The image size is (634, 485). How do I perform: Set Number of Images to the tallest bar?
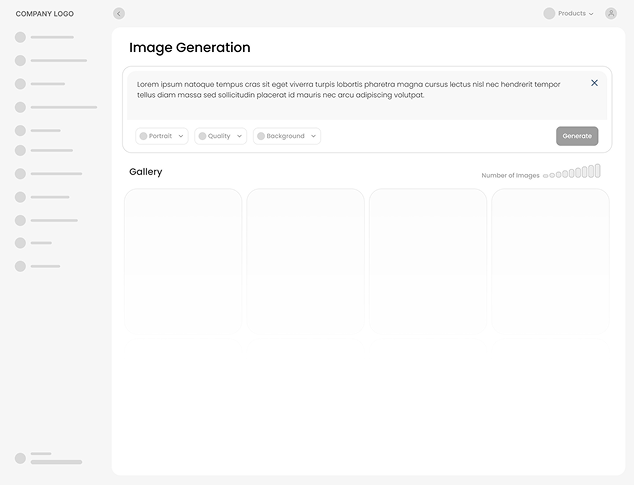click(x=597, y=171)
